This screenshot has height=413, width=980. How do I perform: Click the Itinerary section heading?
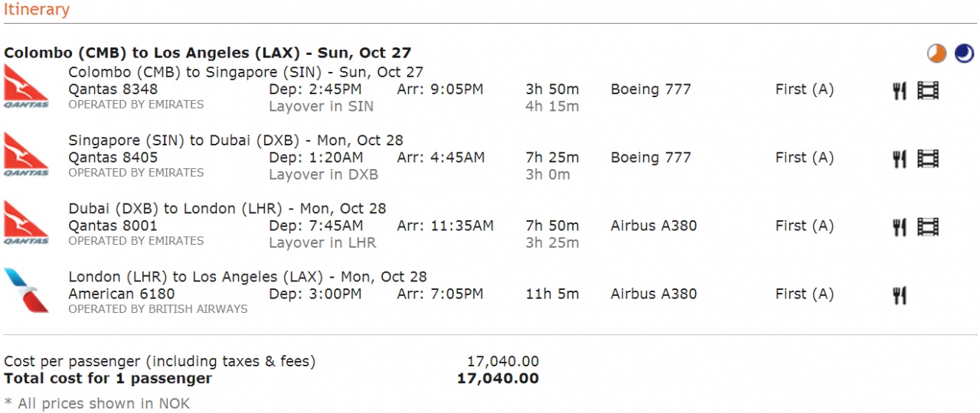click(37, 10)
